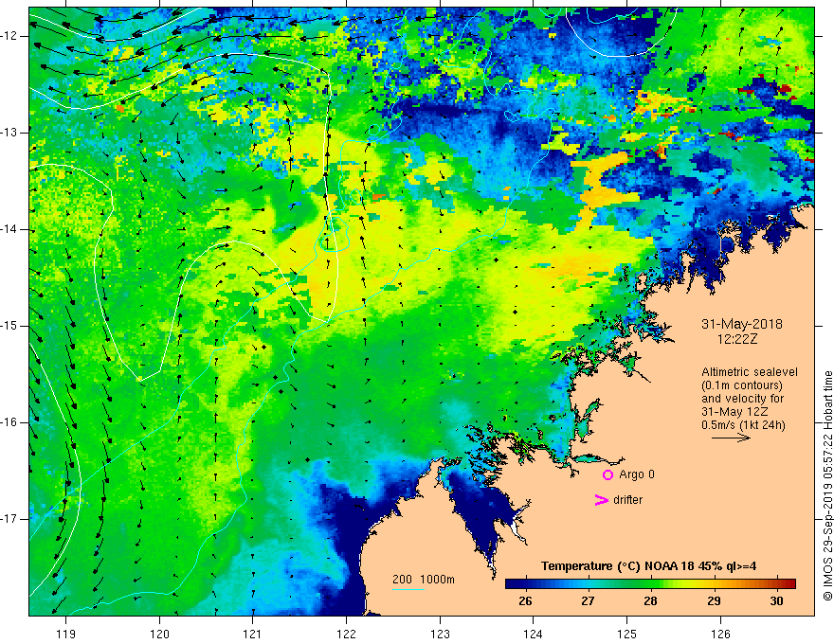Image resolution: width=834 pixels, height=644 pixels.
Task: Click the longitude axis label 126
Action: pyautogui.click(x=720, y=634)
